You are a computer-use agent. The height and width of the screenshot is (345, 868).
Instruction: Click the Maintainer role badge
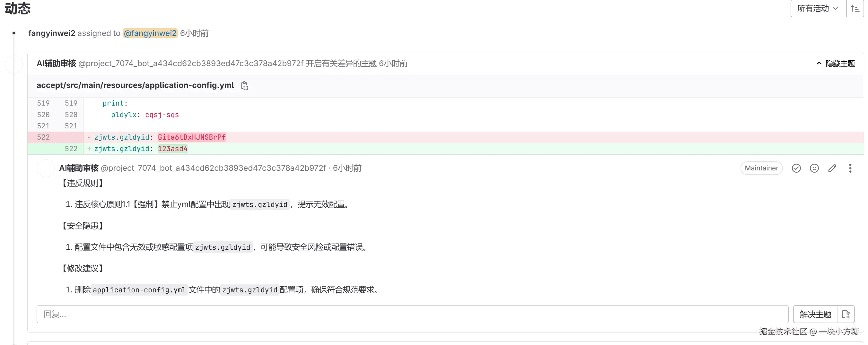(x=761, y=168)
